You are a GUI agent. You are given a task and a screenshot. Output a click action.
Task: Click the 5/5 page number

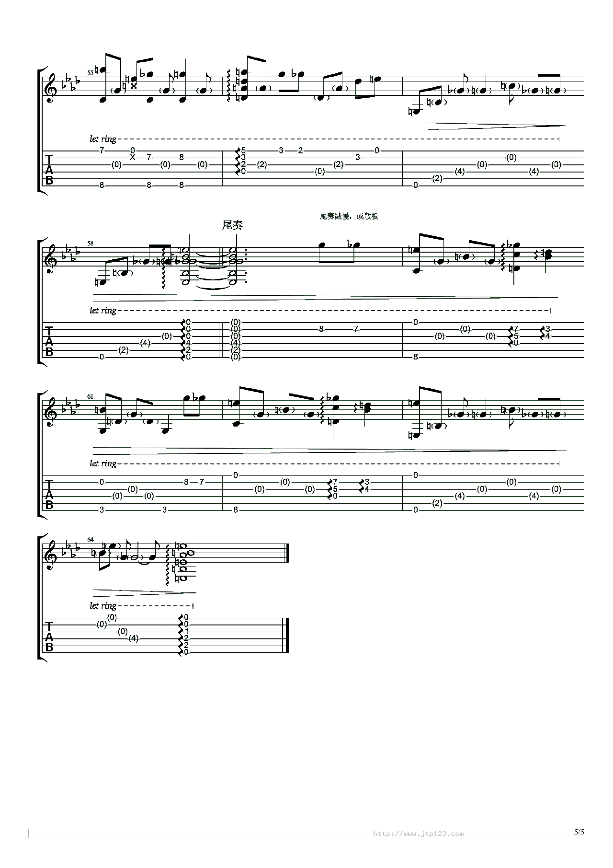[x=579, y=832]
